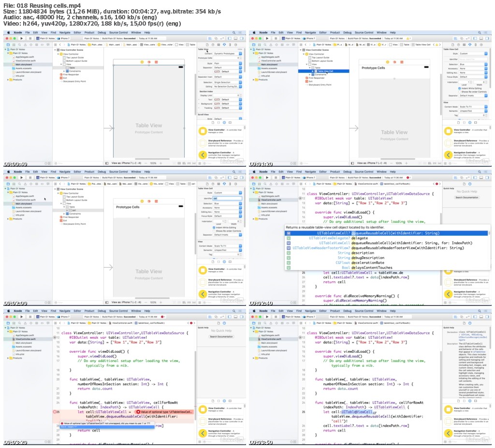This screenshot has width=495, height=448.
Task: Click Search Documentation button in 00:03:20 frame
Action: point(221,336)
